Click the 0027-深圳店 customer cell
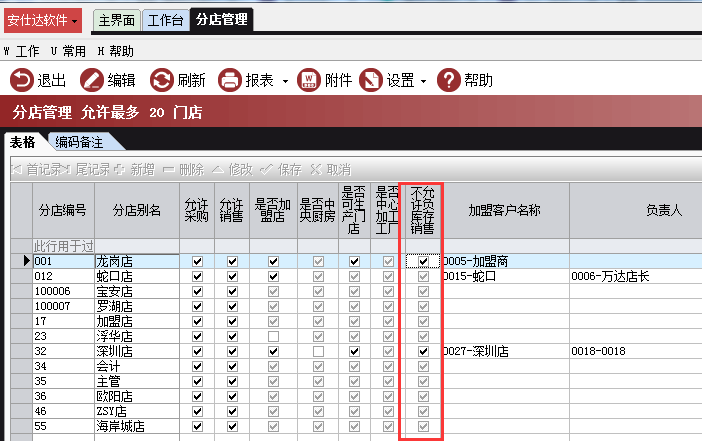Image resolution: width=702 pixels, height=441 pixels. point(505,351)
